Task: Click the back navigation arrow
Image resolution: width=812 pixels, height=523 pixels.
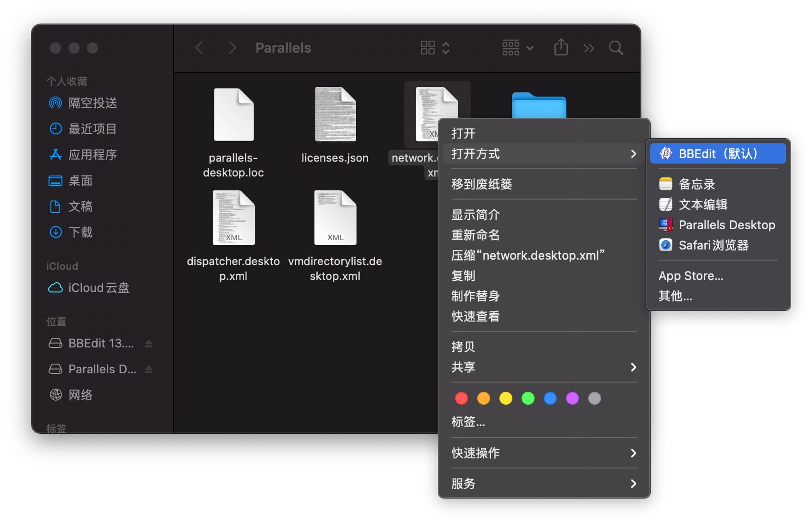Action: tap(199, 48)
